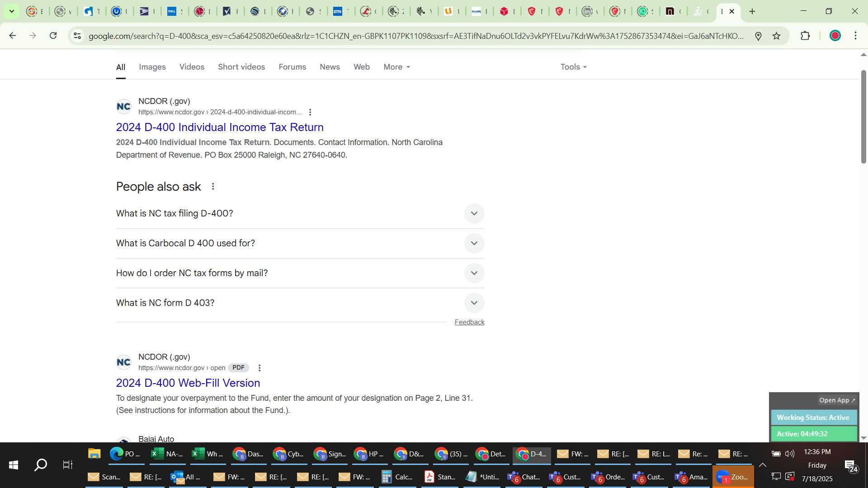The width and height of the screenshot is (868, 488).
Task: Open notification center icon
Action: (852, 465)
